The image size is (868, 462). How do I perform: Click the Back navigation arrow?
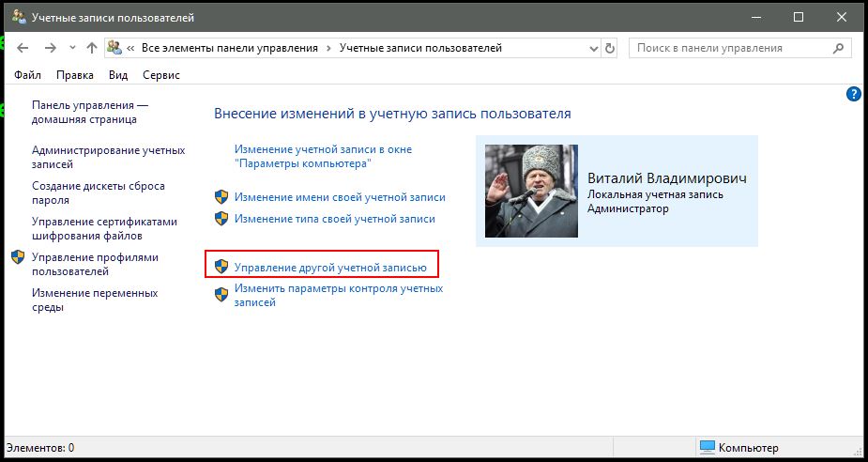(x=23, y=48)
